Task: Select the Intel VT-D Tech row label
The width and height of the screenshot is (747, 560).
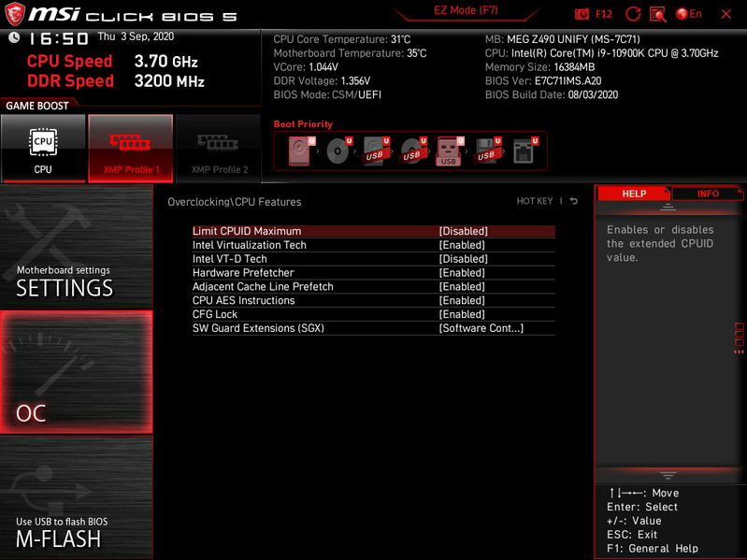Action: [230, 259]
